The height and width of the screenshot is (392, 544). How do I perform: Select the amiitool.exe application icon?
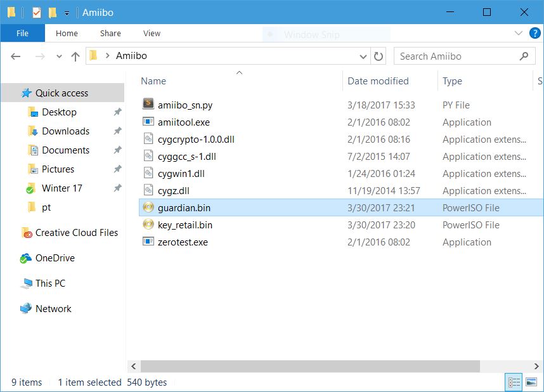[x=148, y=122]
